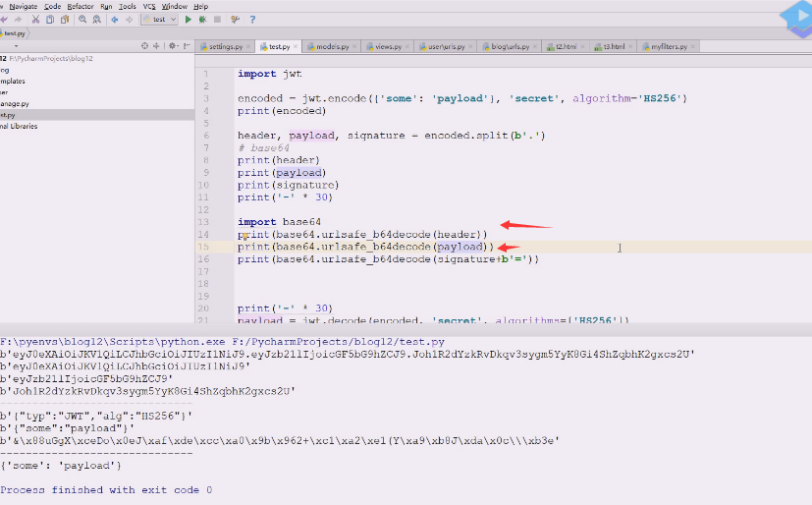The width and height of the screenshot is (812, 505).
Task: Open the Code menu
Action: click(x=52, y=6)
